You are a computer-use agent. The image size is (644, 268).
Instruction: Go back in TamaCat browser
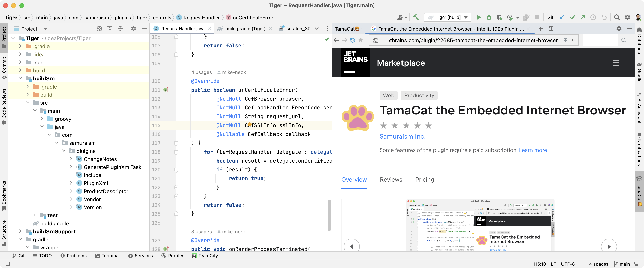[x=336, y=40]
